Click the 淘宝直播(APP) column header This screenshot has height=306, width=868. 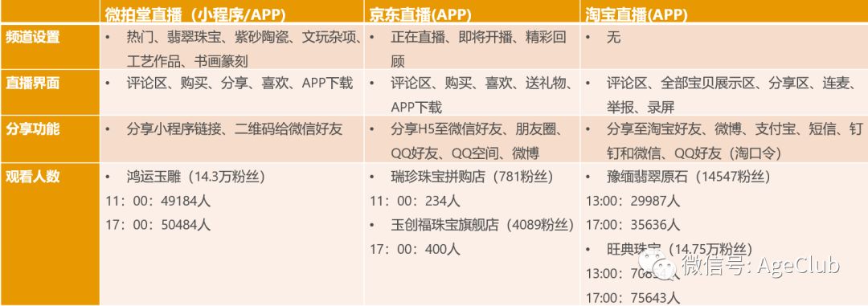tap(636, 14)
